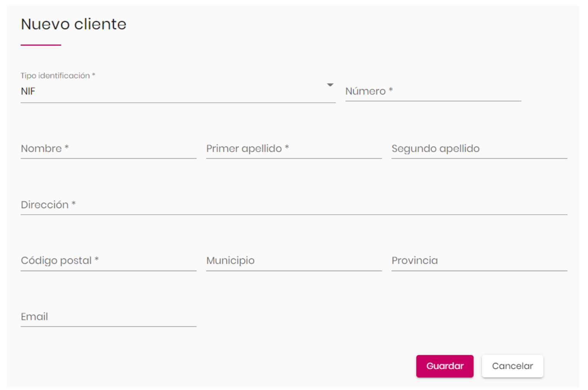Activate the Segundo apellido field
This screenshot has width=588, height=390.
tap(479, 149)
